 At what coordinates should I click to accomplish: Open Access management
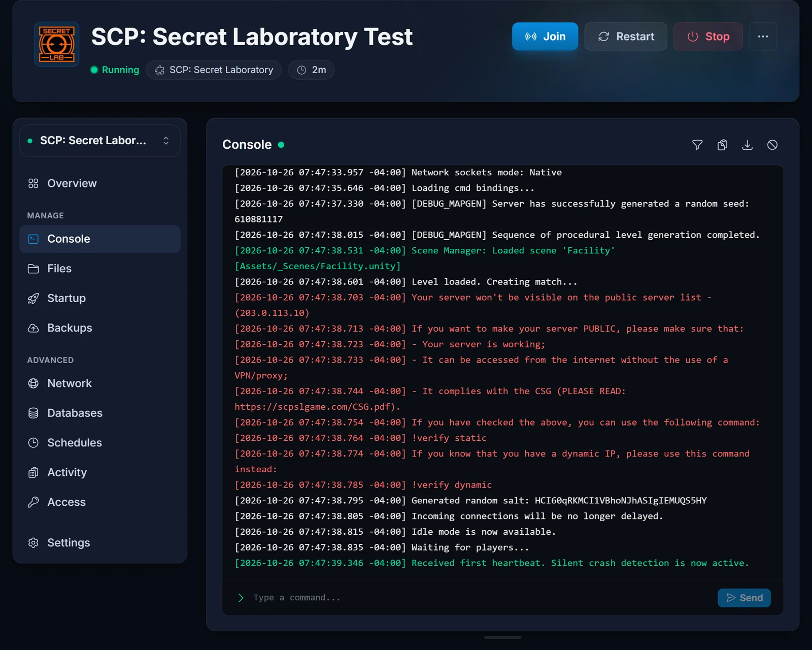[100, 502]
